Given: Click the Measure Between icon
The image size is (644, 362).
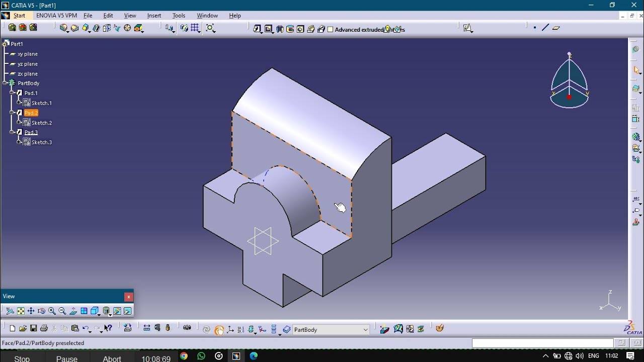Looking at the screenshot, I should click(146, 328).
